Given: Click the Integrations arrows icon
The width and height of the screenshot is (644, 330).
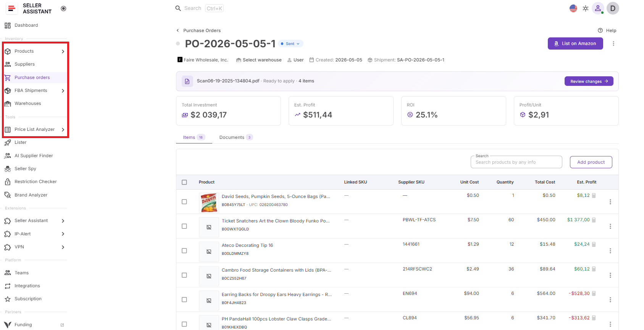Looking at the screenshot, I should [x=8, y=286].
